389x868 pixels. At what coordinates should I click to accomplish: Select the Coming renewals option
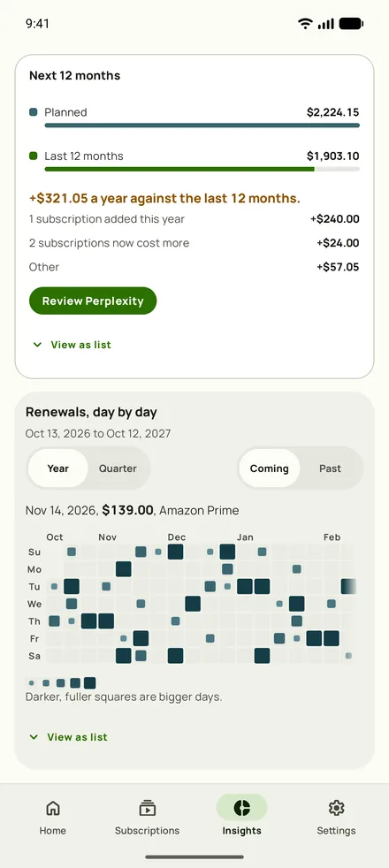(x=270, y=468)
